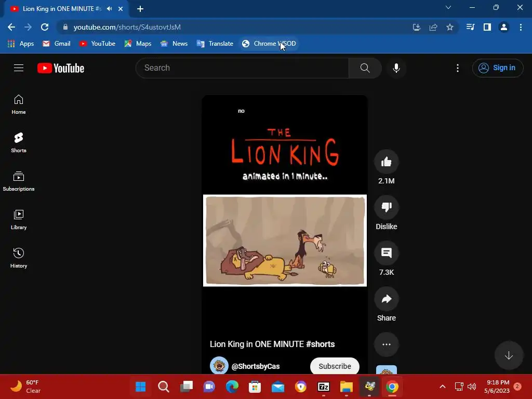Open media control button in toolbar

(470, 27)
